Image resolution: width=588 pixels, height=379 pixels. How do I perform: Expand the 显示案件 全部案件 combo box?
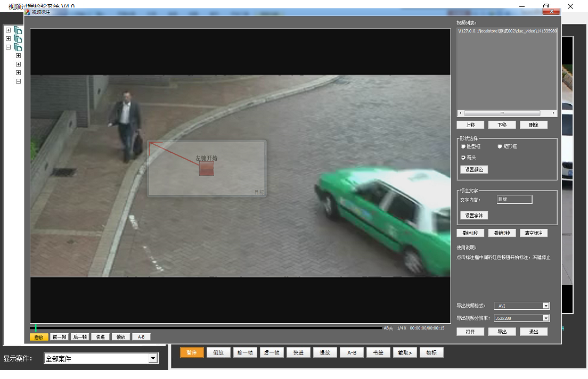[x=153, y=359]
